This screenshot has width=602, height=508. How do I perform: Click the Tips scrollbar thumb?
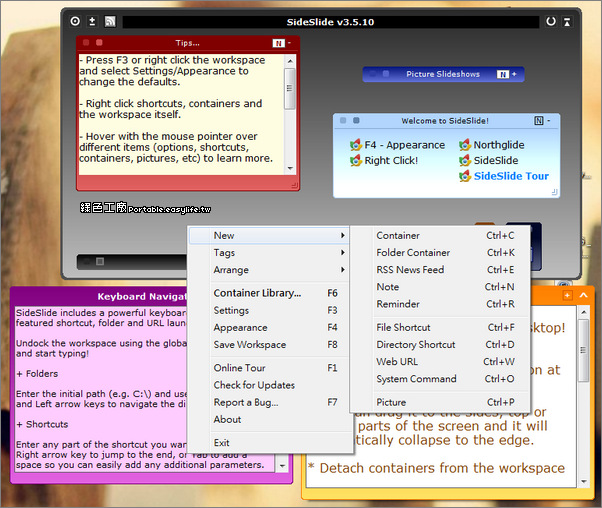[x=290, y=88]
